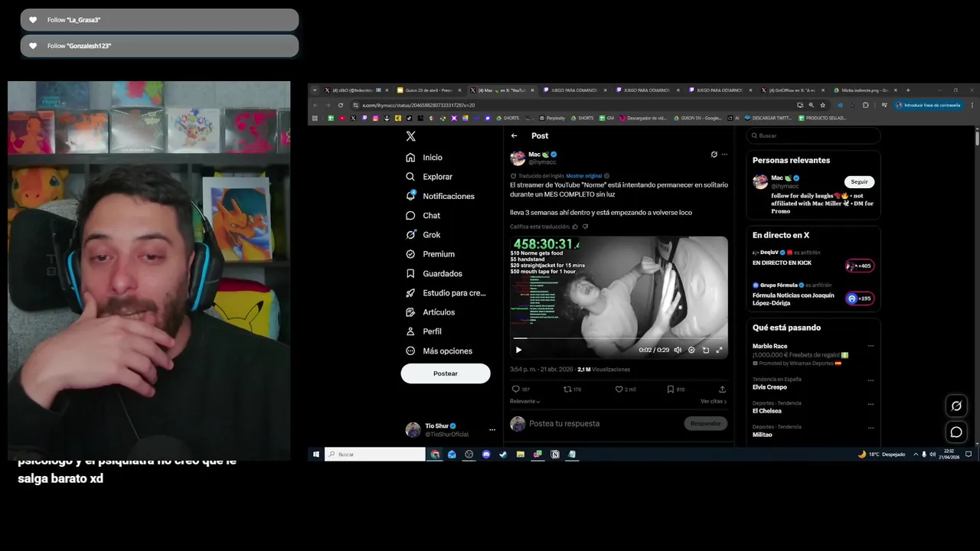Viewport: 980px width, 551px height.
Task: Switch to Mictia indirecta.png tab
Action: 865,90
